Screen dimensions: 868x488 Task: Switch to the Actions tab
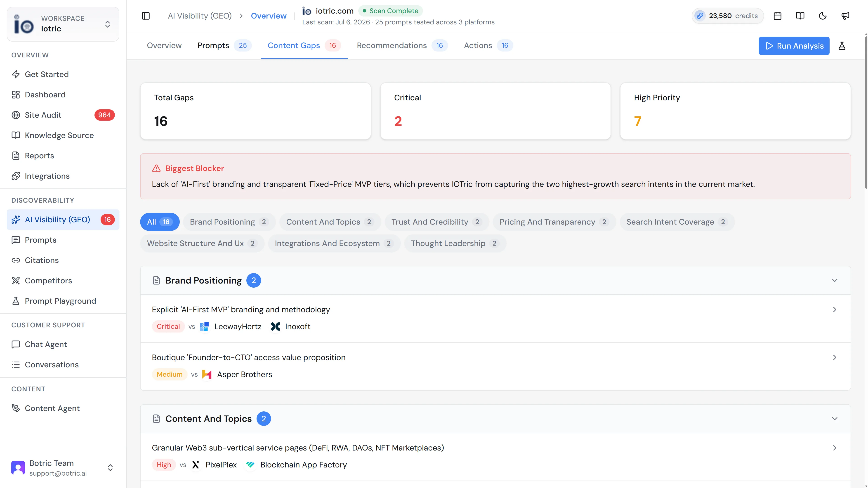click(x=488, y=45)
